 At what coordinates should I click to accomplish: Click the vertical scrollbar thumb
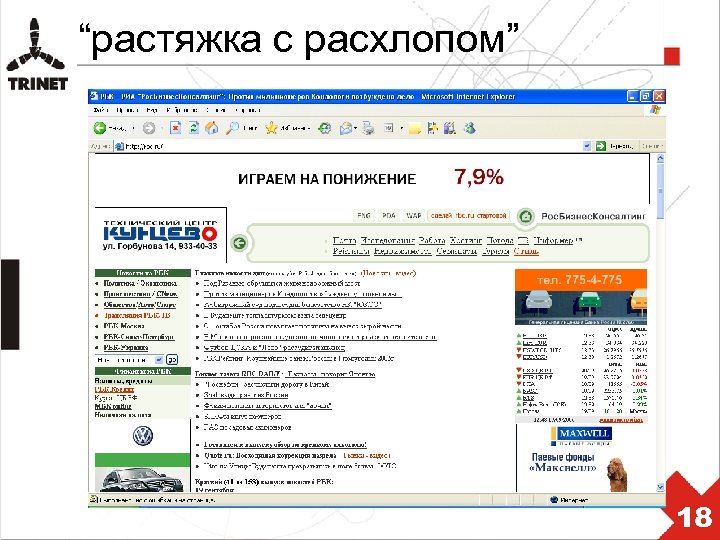(x=660, y=191)
